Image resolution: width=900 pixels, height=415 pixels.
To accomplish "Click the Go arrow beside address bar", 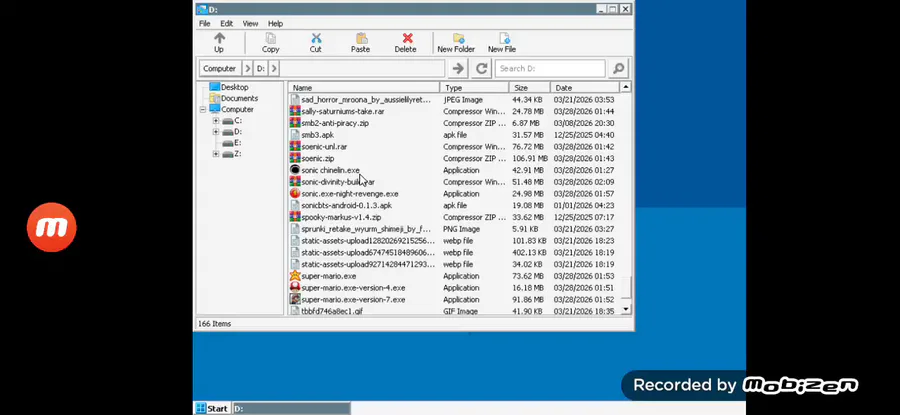I will [x=458, y=68].
